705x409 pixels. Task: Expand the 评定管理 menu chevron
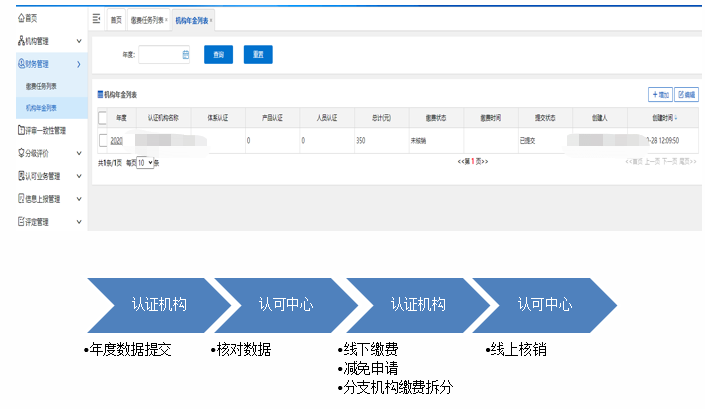[x=79, y=222]
